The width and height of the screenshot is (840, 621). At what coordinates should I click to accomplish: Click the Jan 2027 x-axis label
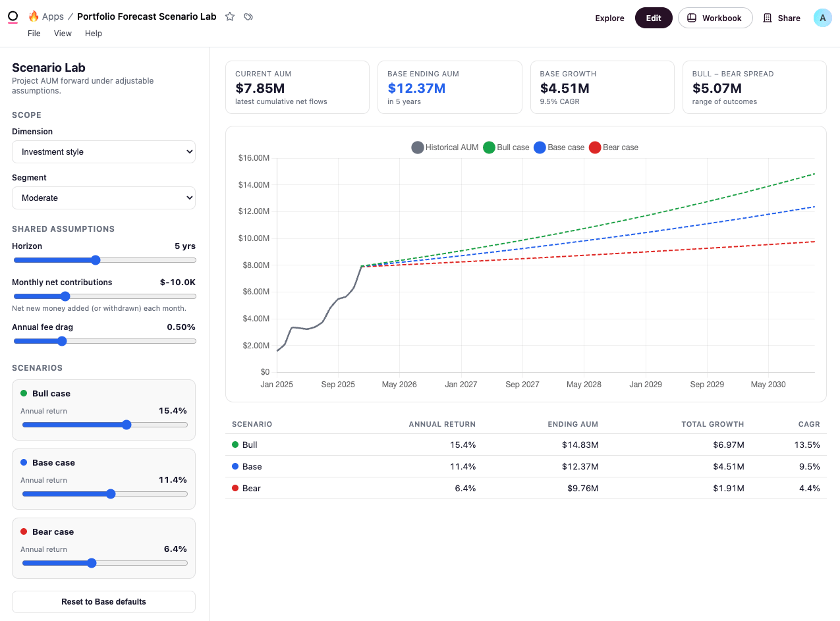(461, 385)
